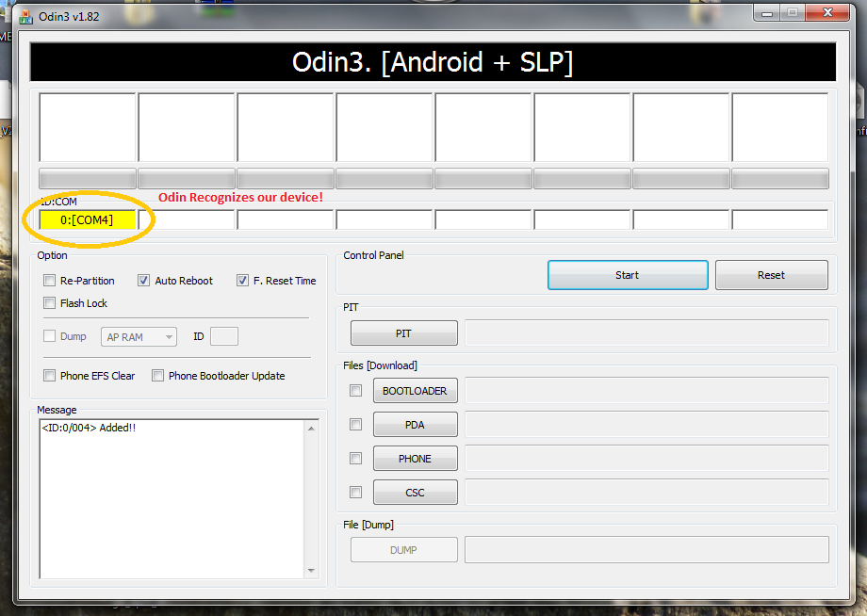Click Message log scrollbar down arrow
The height and width of the screenshot is (616, 867).
click(x=311, y=570)
